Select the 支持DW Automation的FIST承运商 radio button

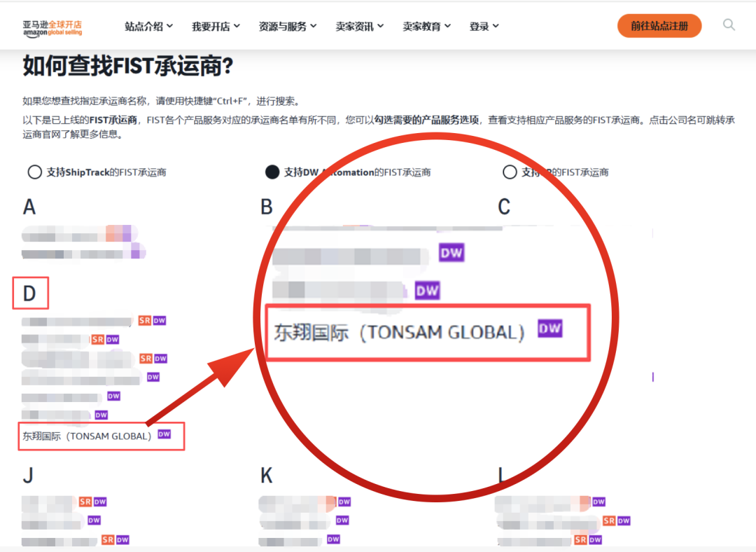272,172
